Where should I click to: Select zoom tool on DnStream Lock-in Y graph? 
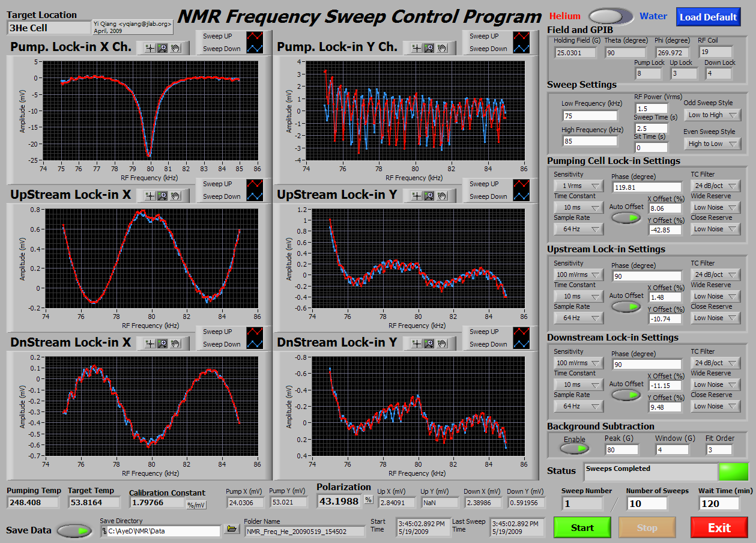coord(429,344)
